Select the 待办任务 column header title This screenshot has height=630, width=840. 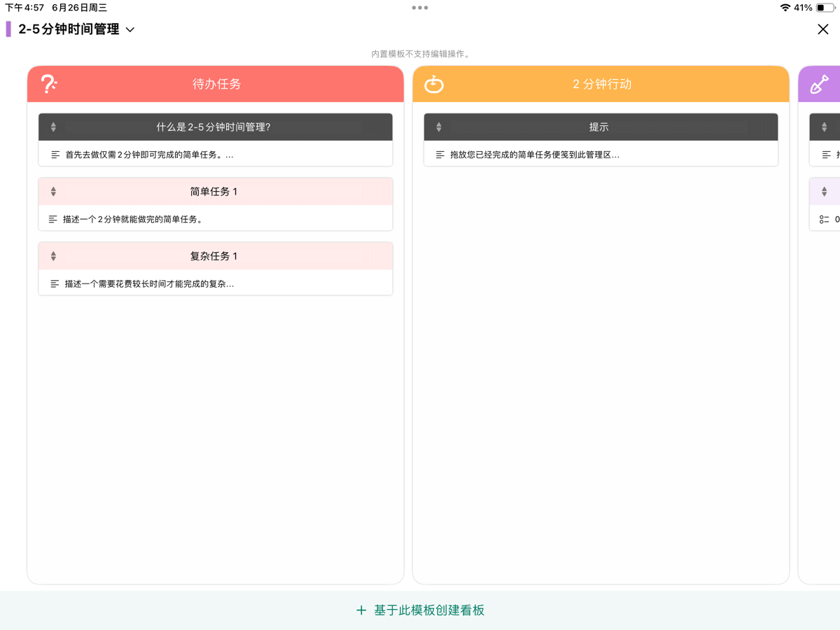tap(217, 84)
